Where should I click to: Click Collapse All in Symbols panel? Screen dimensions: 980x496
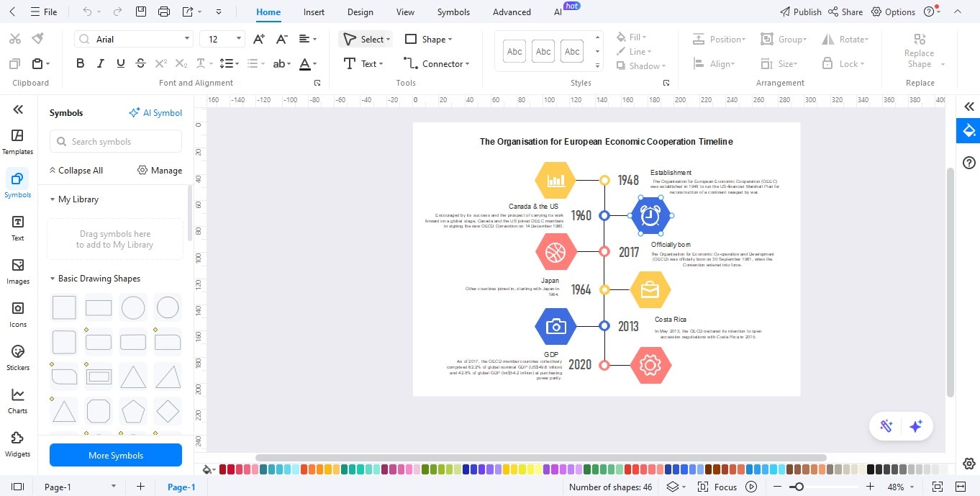[76, 170]
